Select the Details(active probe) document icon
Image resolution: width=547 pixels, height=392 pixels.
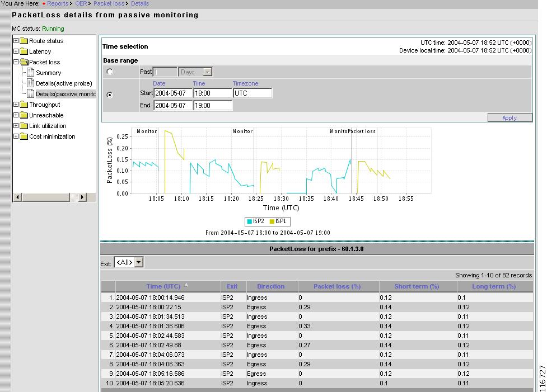(32, 83)
